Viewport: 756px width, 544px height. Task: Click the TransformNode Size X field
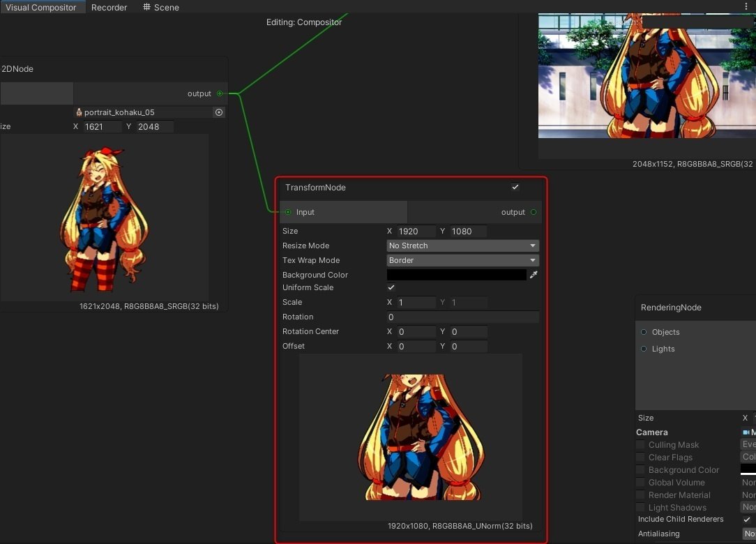(416, 231)
